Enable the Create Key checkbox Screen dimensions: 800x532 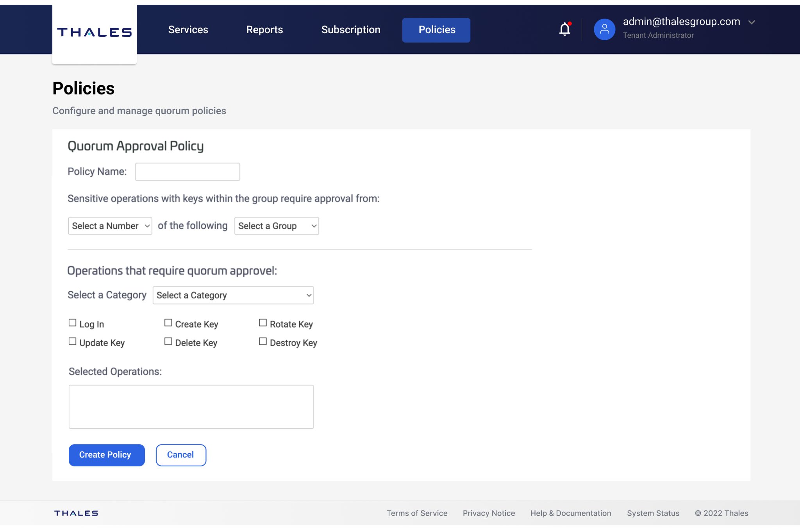168,323
